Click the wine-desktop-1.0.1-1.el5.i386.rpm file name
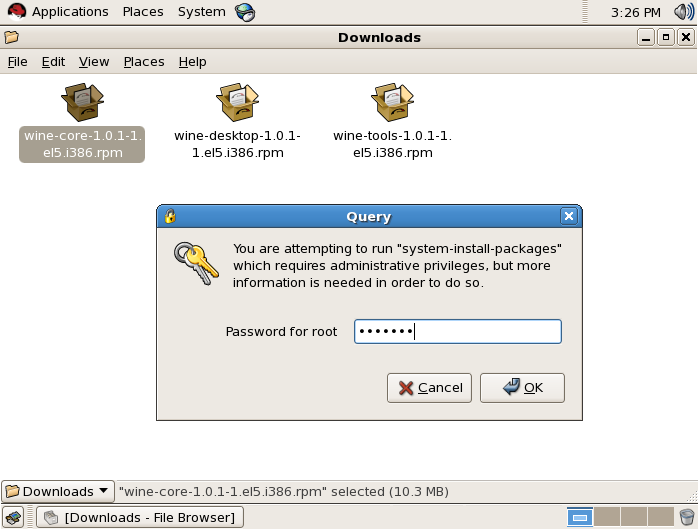The image size is (699, 532). tap(237, 144)
